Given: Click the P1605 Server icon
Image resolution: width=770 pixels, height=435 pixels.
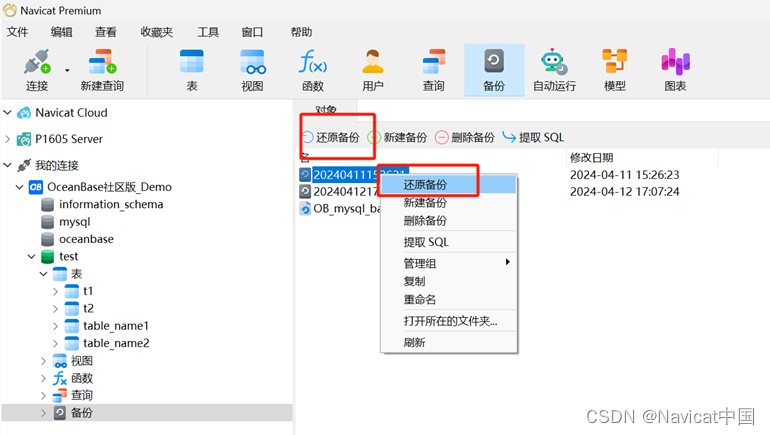Looking at the screenshot, I should pyautogui.click(x=24, y=139).
